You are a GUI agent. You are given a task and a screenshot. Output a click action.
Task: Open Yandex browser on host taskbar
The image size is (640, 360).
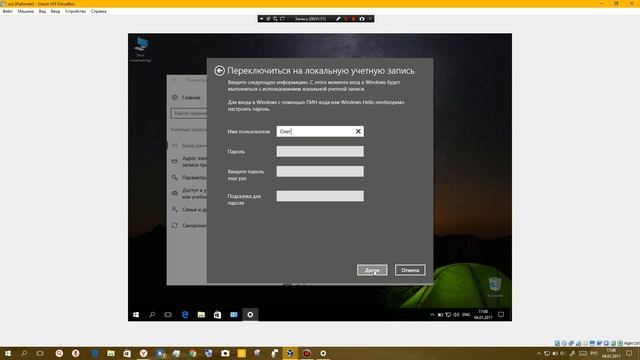tap(144, 353)
